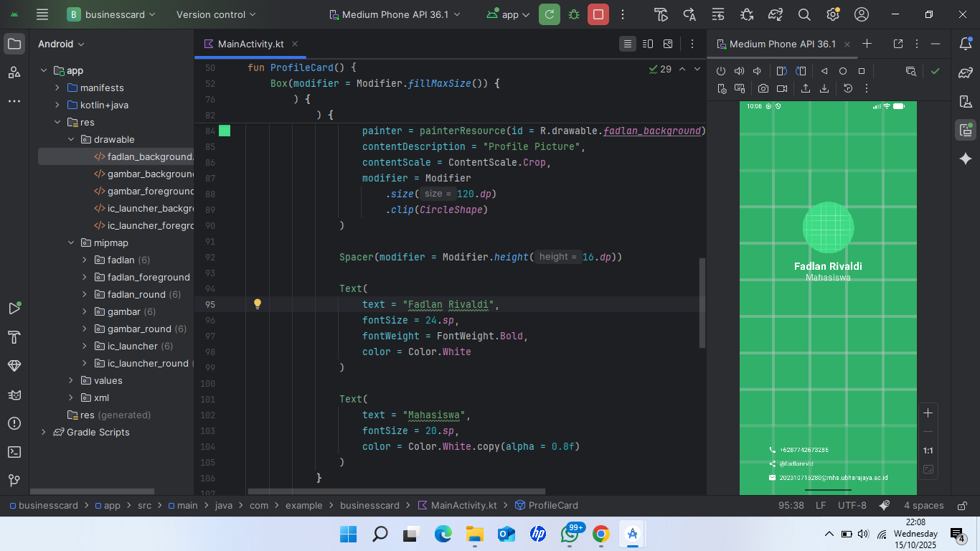This screenshot has height=551, width=980.
Task: Open the Terminal tool window
Action: tap(14, 452)
